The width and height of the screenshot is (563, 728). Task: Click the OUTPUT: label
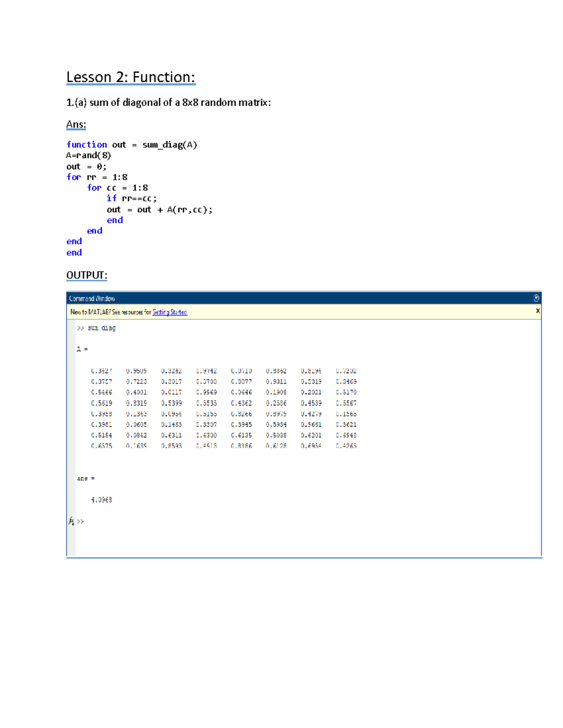point(86,275)
